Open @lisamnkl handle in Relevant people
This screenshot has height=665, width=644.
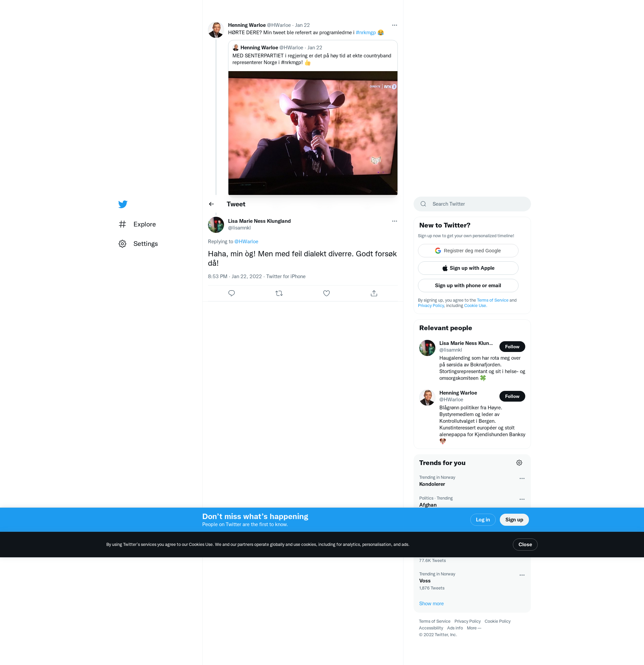pos(451,350)
